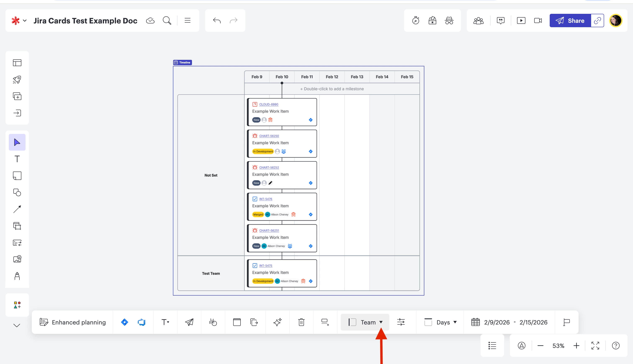Expand the logo dropdown chevron near title
Viewport: 633px width, 364px height.
click(25, 21)
